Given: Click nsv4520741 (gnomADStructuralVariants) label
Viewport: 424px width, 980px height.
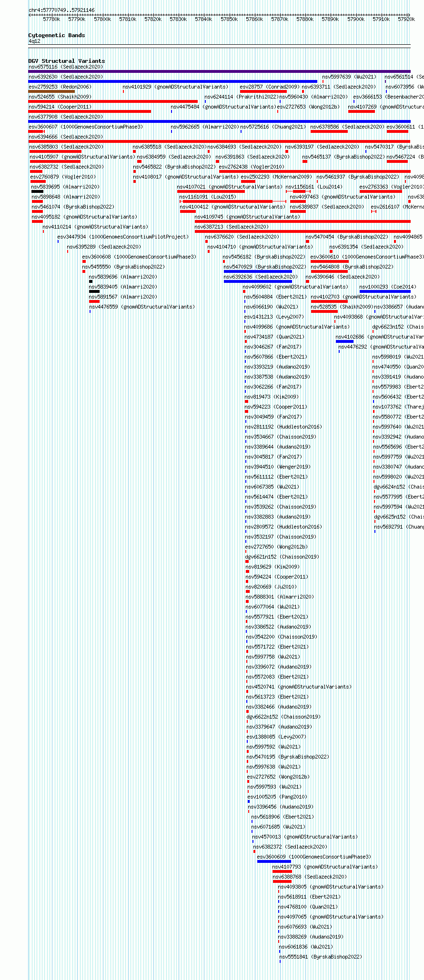Looking at the screenshot, I should pyautogui.click(x=299, y=687).
